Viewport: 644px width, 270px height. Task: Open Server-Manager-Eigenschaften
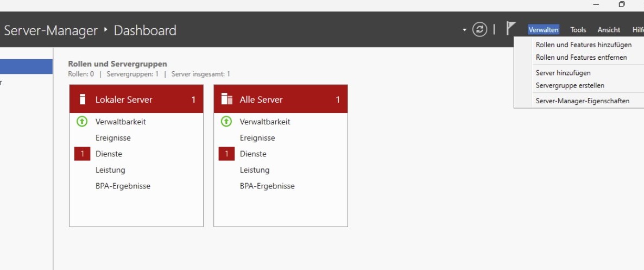point(582,101)
